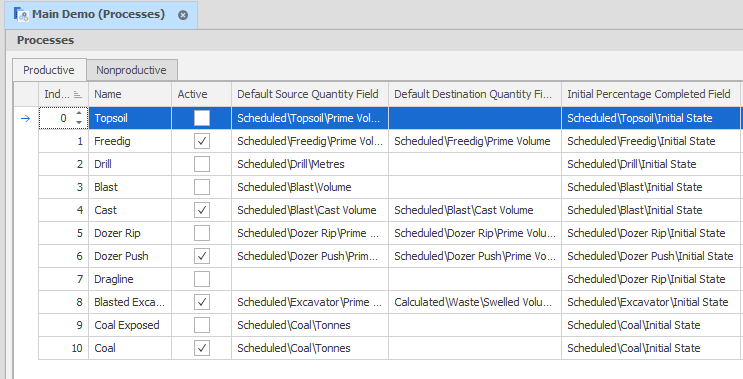Image resolution: width=743 pixels, height=379 pixels.
Task: Select the Dozer Push name cell
Action: 130,256
